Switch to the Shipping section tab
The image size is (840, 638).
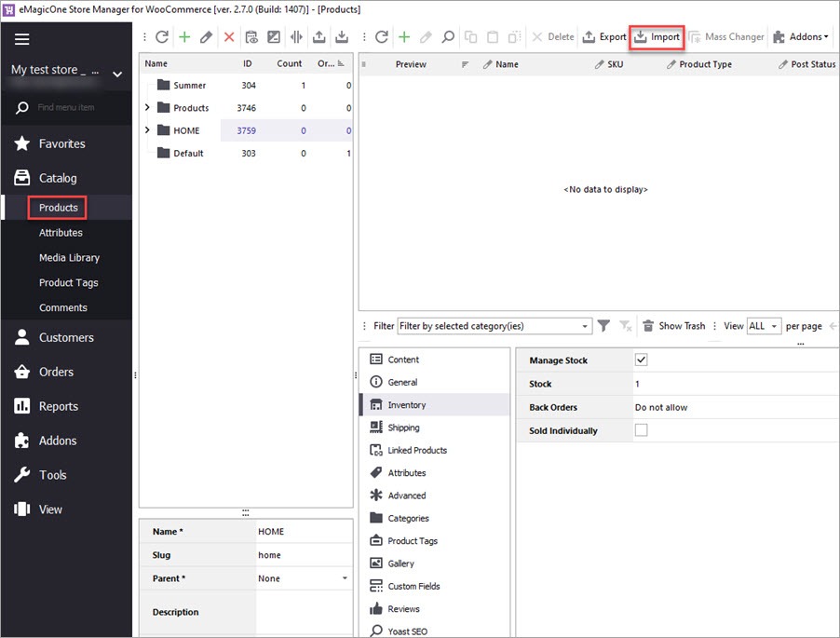(x=403, y=428)
